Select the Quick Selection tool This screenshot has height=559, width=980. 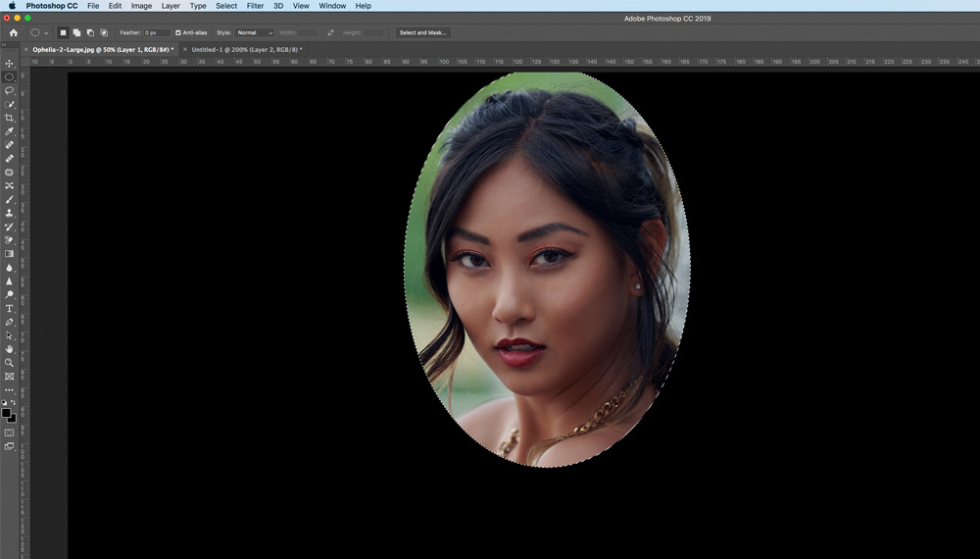pyautogui.click(x=10, y=104)
